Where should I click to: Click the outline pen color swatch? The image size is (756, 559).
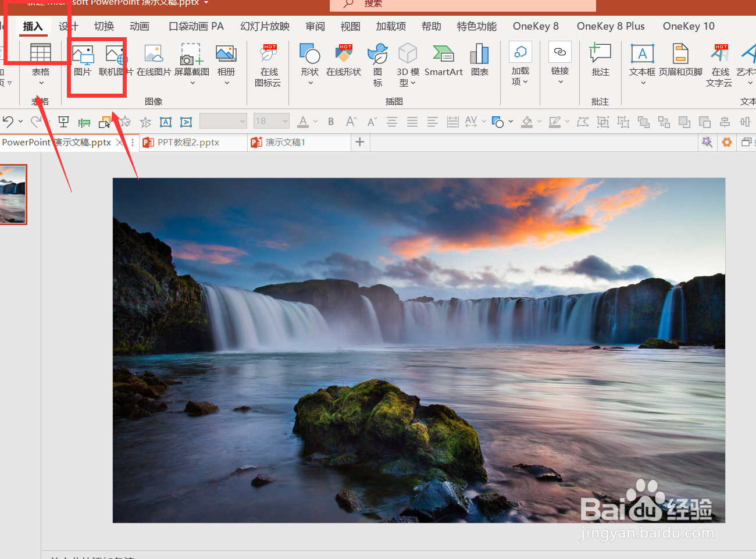tap(555, 122)
